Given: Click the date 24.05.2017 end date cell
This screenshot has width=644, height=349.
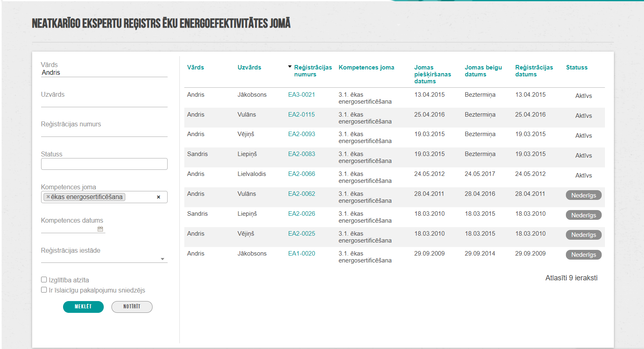Looking at the screenshot, I should (x=480, y=174).
